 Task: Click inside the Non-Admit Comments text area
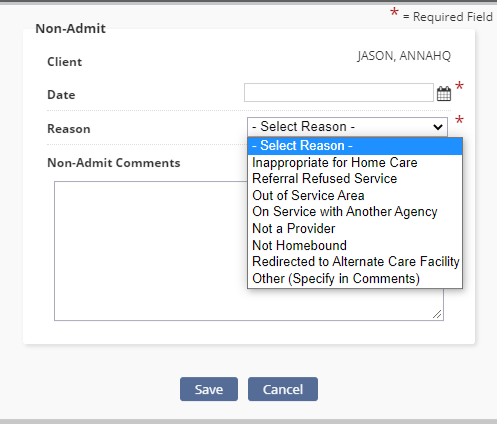point(150,251)
